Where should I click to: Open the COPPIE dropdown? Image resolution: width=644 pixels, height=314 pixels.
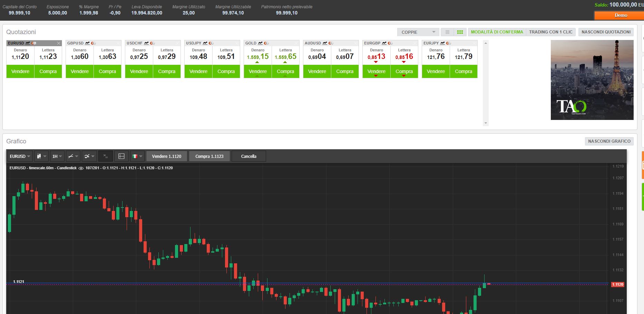418,32
